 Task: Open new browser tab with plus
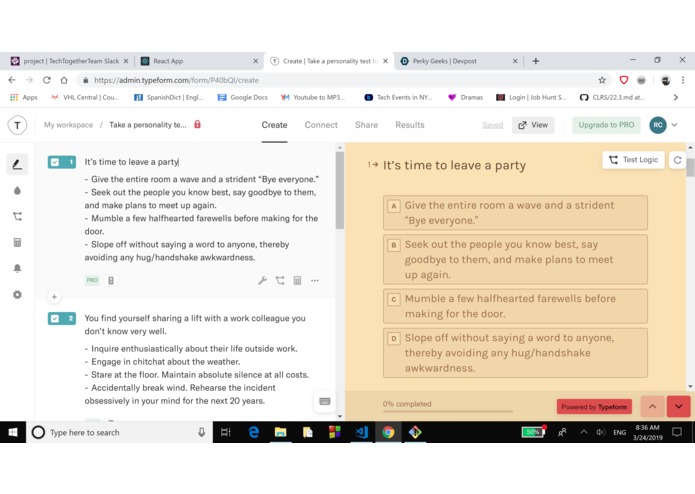(x=535, y=61)
